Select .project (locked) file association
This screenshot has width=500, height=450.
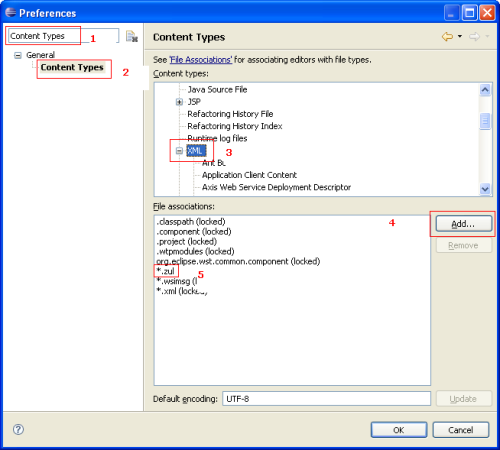tap(187, 242)
